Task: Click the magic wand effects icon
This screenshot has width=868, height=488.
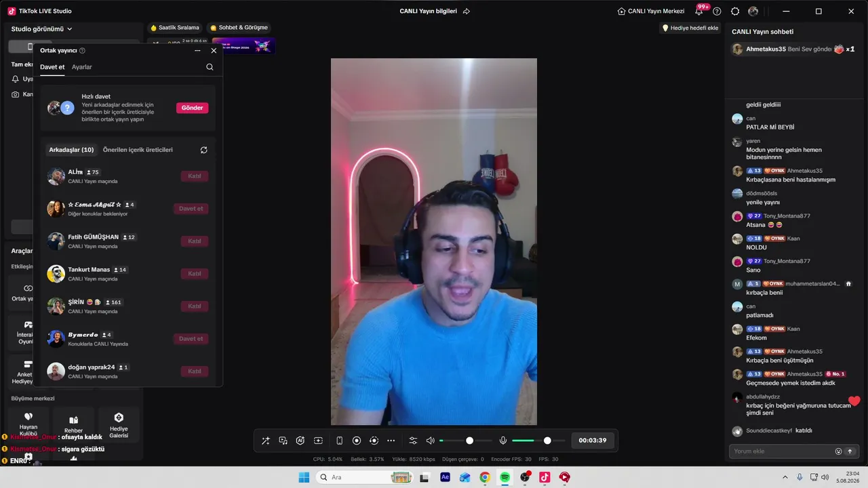Action: [266, 441]
